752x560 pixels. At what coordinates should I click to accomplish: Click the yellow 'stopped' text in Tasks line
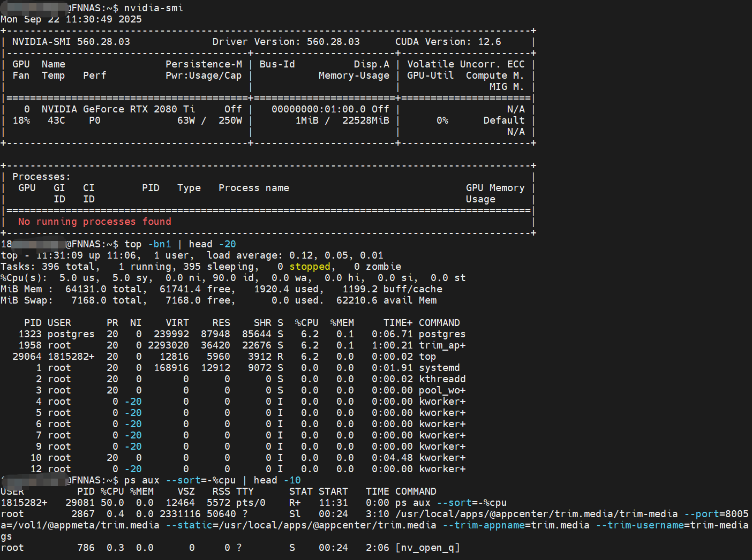pos(310,267)
